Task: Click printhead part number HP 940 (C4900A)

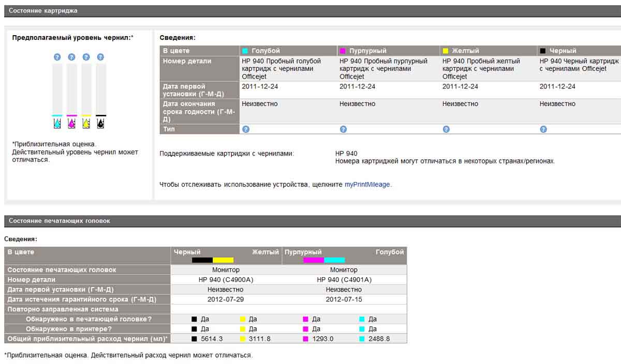Action: (x=226, y=280)
